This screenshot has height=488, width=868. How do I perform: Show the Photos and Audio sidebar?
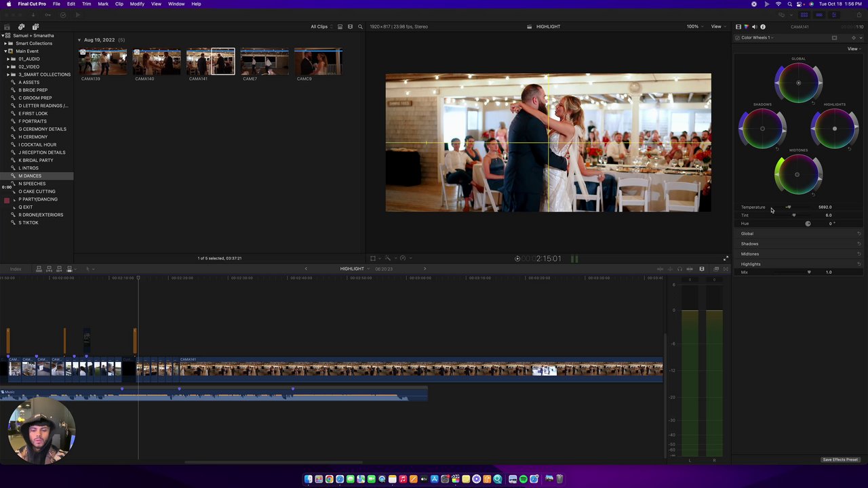(21, 26)
